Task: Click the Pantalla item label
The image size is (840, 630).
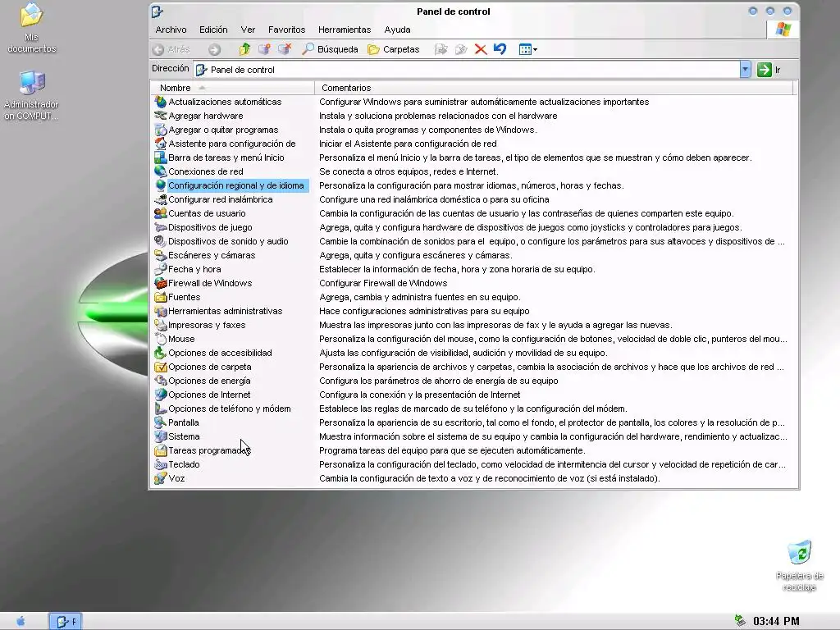Action: 183,422
